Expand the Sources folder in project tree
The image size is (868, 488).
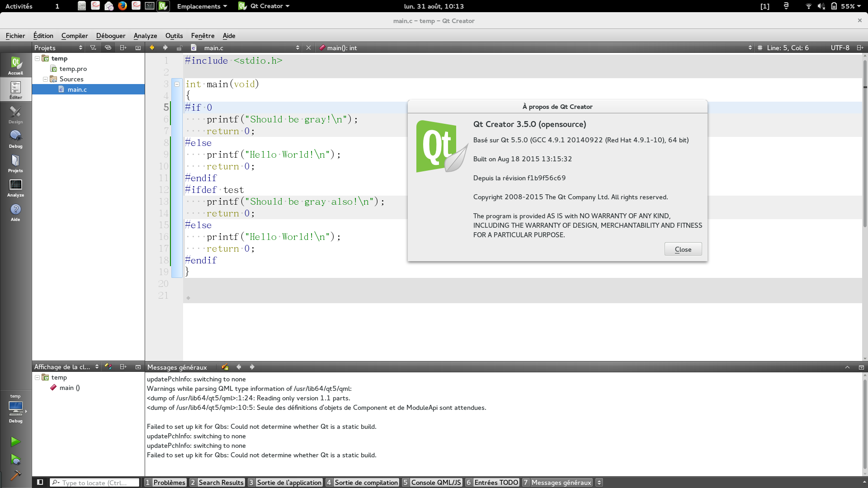pos(46,79)
